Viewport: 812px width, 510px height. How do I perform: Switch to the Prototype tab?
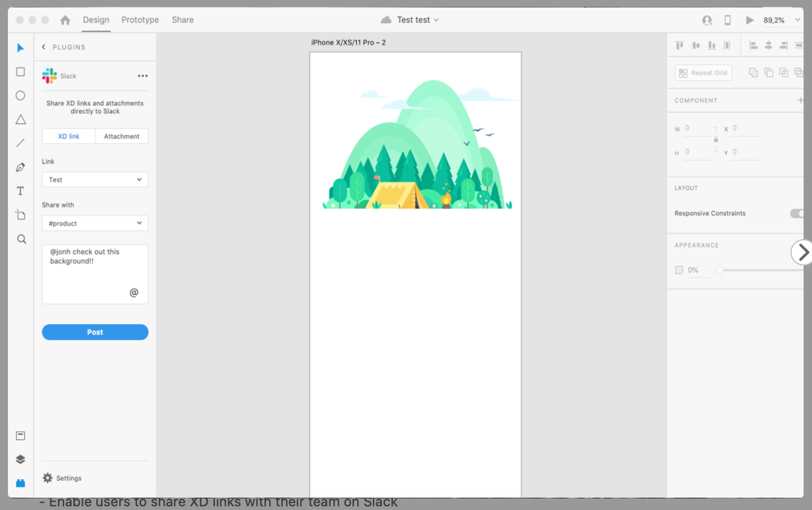139,19
